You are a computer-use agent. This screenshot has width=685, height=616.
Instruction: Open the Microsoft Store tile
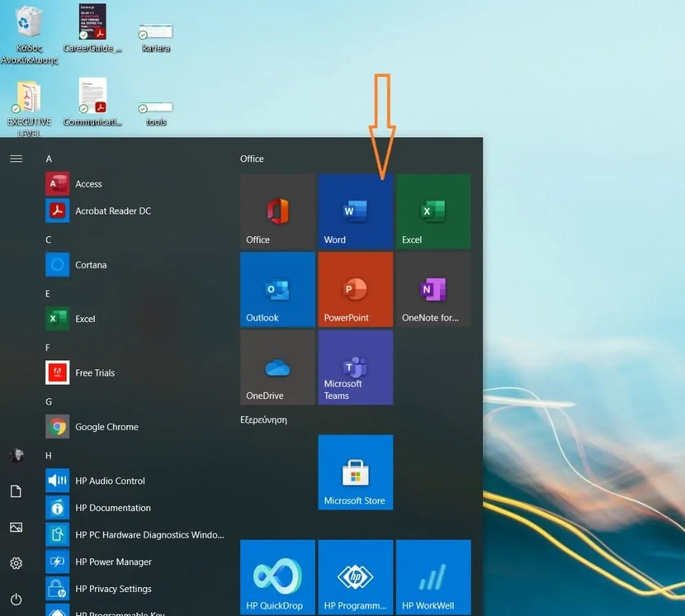(355, 472)
